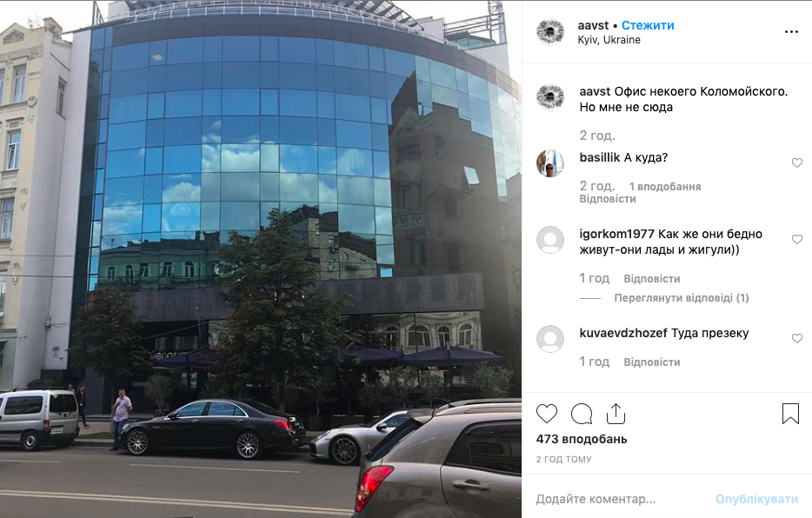812x518 pixels.
Task: Open the three-dot more options menu
Action: (x=791, y=32)
